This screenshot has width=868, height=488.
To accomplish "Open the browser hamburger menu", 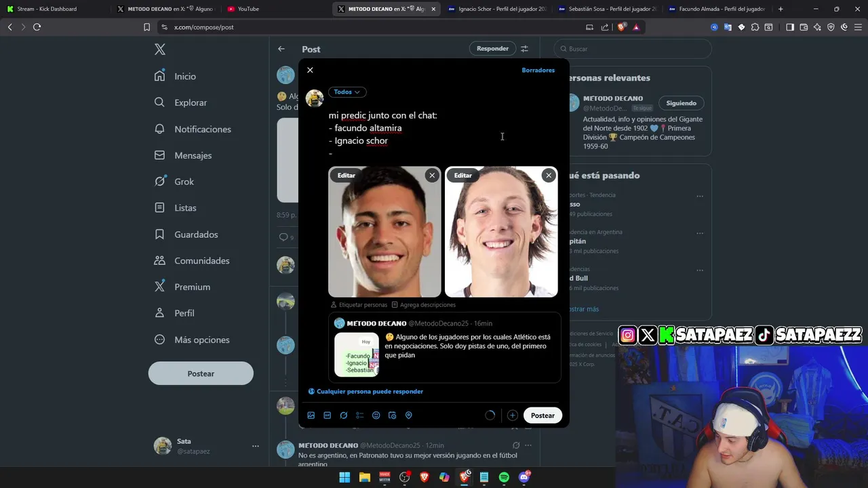I will (858, 27).
